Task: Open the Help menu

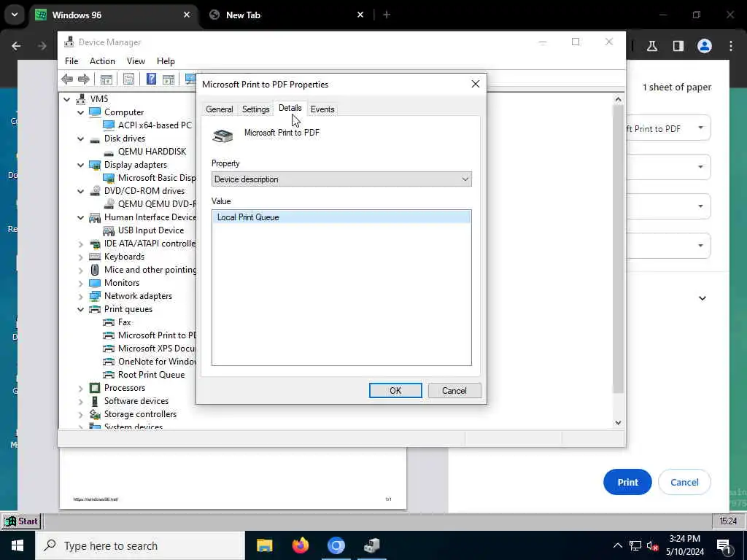Action: (166, 61)
